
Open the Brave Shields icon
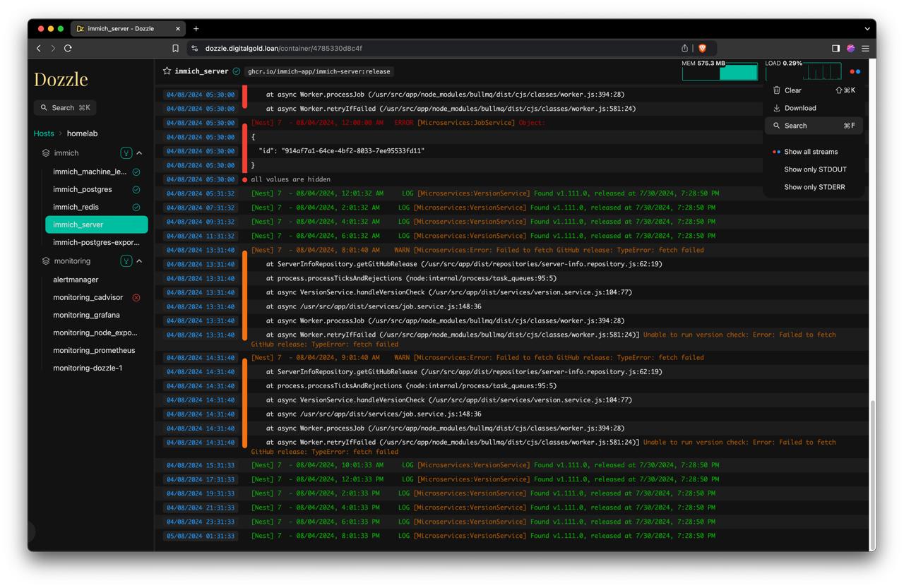click(x=702, y=48)
